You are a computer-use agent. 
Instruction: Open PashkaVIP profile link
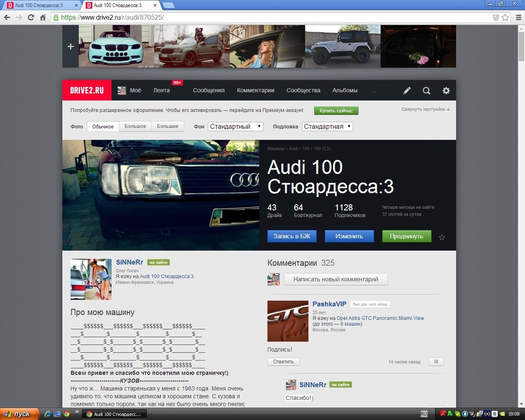[329, 304]
